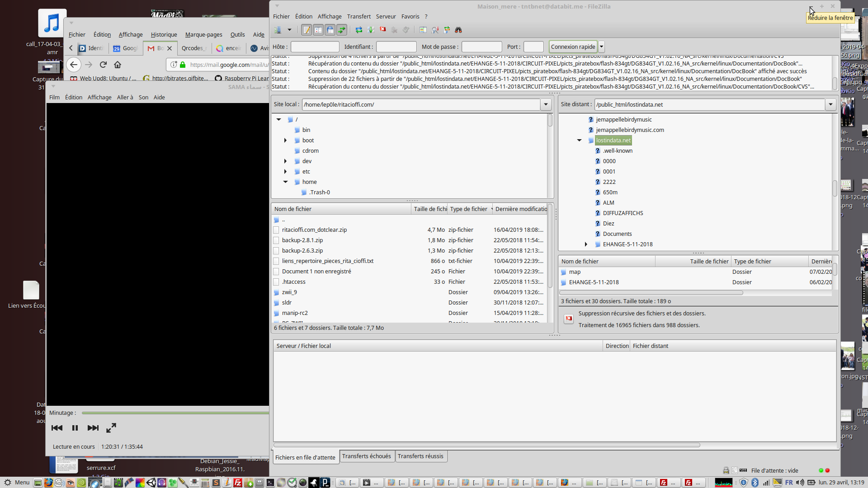This screenshot has width=868, height=488.
Task: Switch to Transferts échoués tab
Action: 366,456
